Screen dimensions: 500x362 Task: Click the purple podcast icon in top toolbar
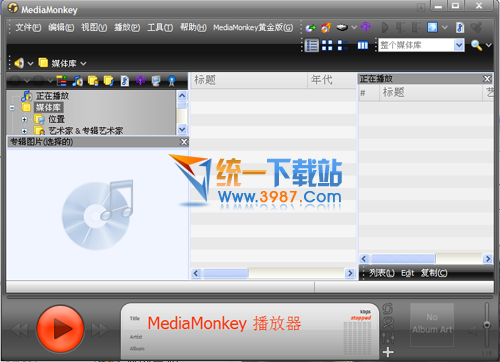pyautogui.click(x=366, y=27)
